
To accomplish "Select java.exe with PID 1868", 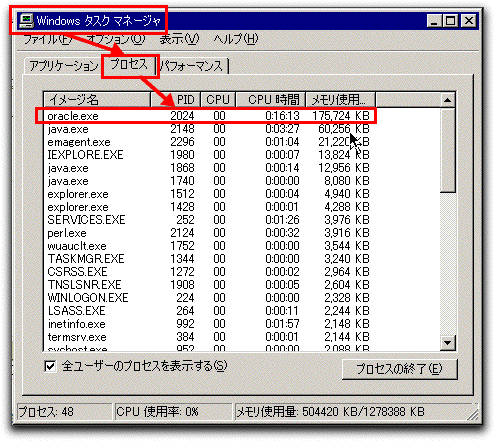I will click(x=208, y=168).
